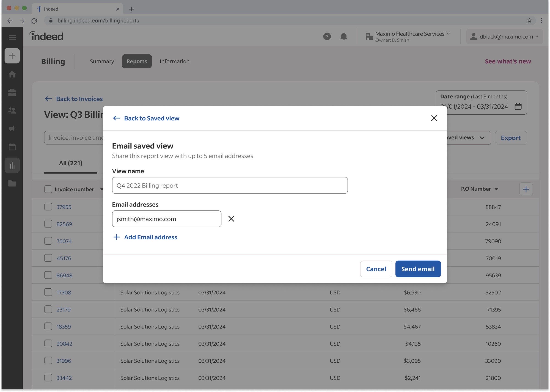Click the site lock icon in address bar
This screenshot has height=392, width=550.
[51, 21]
